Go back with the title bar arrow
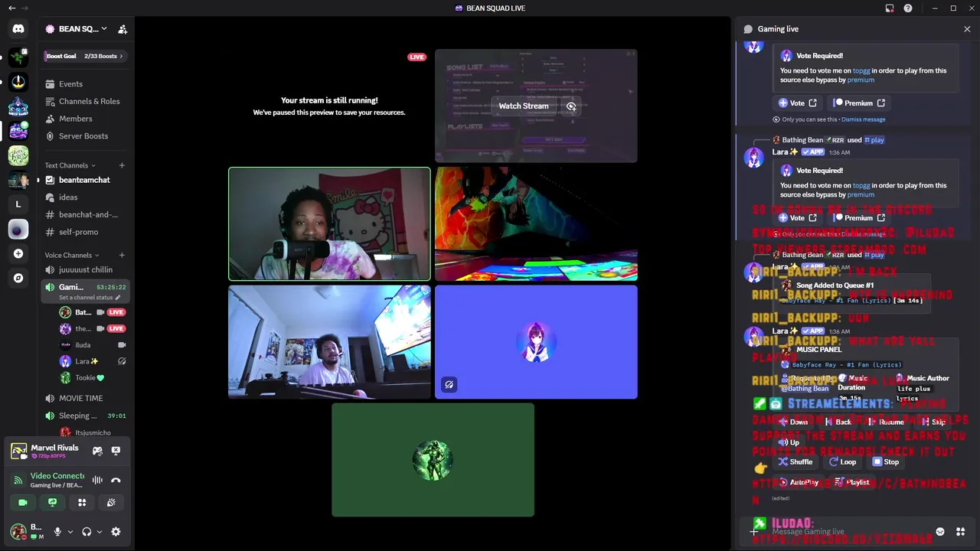This screenshot has height=551, width=980. pyautogui.click(x=11, y=8)
